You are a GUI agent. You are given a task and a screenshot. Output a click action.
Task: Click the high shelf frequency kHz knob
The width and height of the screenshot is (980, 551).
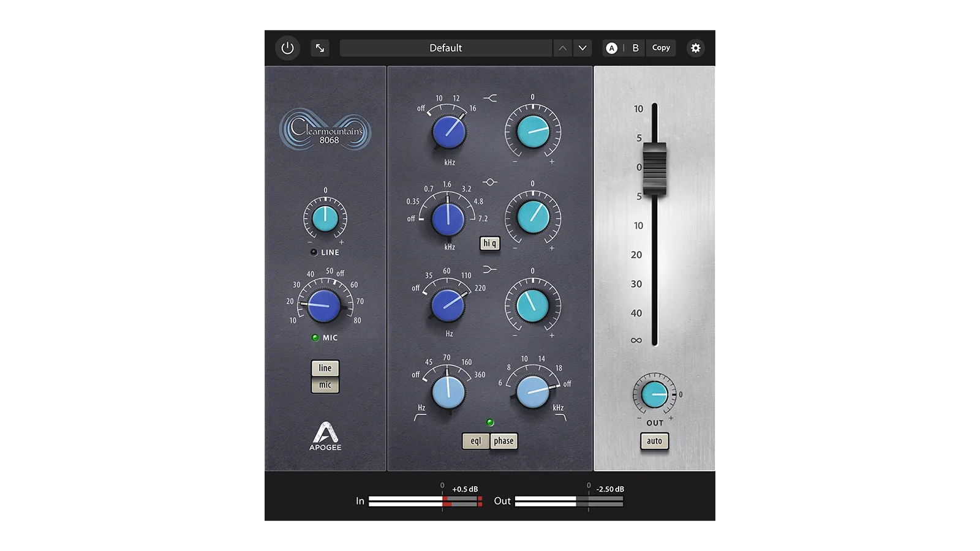coord(449,131)
